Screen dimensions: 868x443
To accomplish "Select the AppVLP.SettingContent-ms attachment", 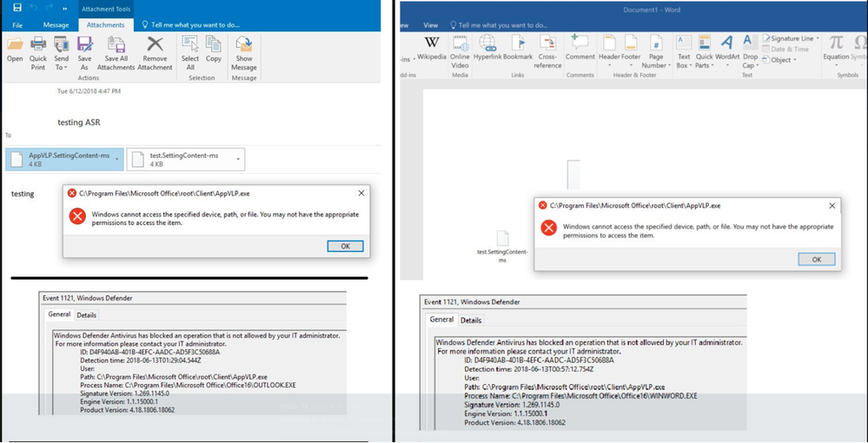I will [x=65, y=160].
